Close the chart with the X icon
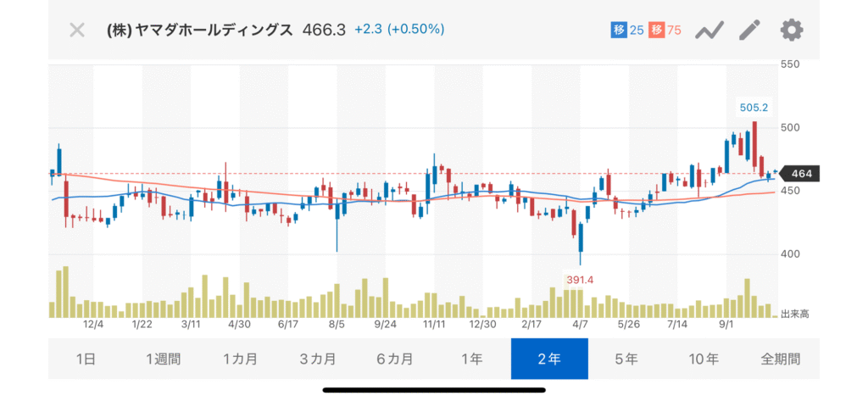868x401 pixels. point(77,31)
